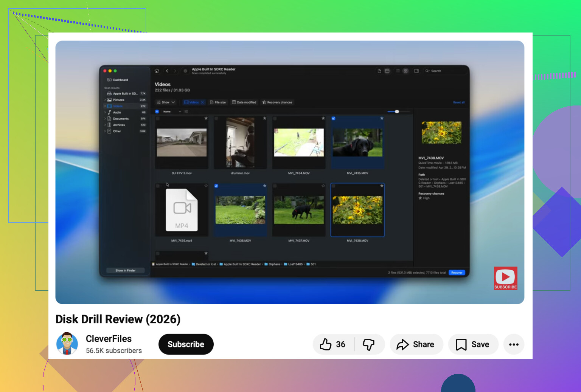Expand the Videos tree chevron
Screen dimensions: 581x392
click(x=105, y=106)
